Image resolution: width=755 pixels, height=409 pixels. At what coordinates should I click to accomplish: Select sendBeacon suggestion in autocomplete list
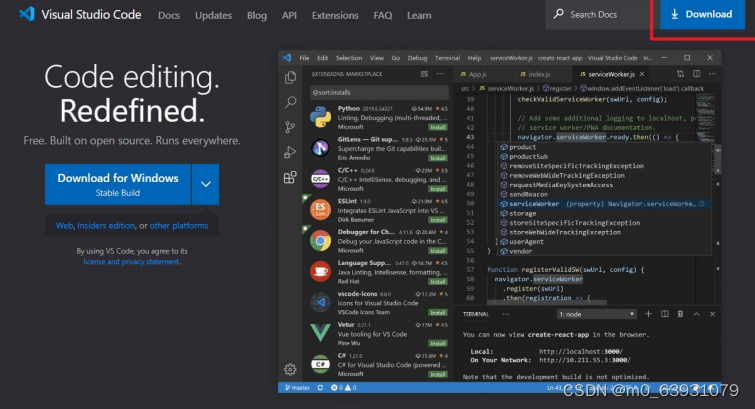pyautogui.click(x=604, y=194)
